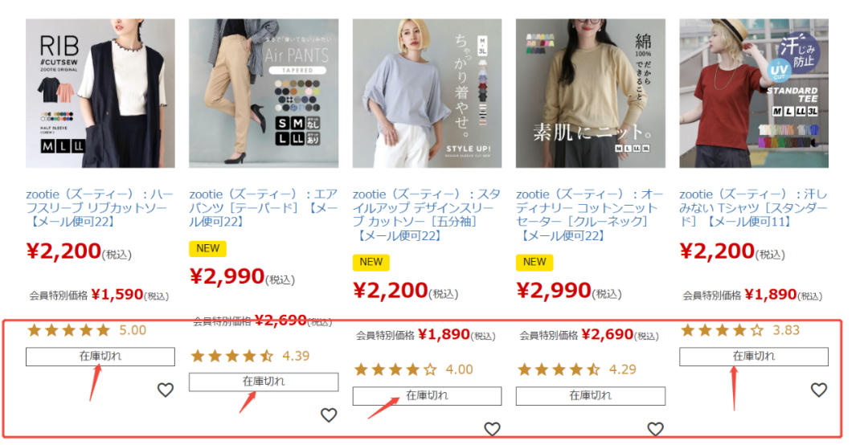Click 在庫切れ button for cotton knit sweater
The height and width of the screenshot is (445, 868).
(x=591, y=396)
